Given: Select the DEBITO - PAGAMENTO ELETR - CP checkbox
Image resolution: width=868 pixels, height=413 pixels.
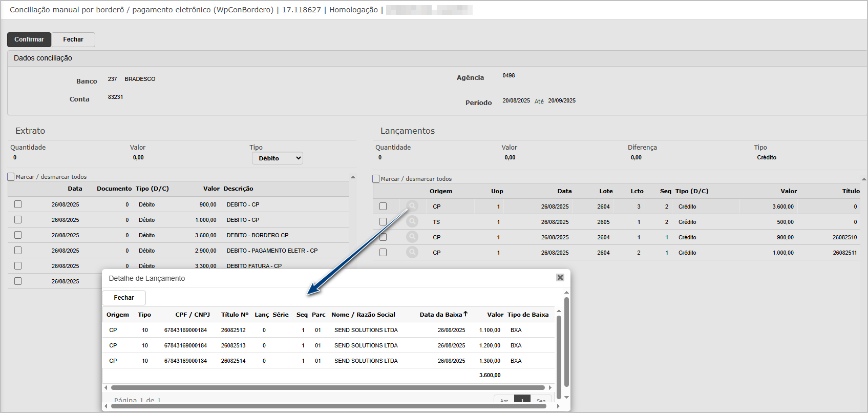Looking at the screenshot, I should click(x=18, y=250).
